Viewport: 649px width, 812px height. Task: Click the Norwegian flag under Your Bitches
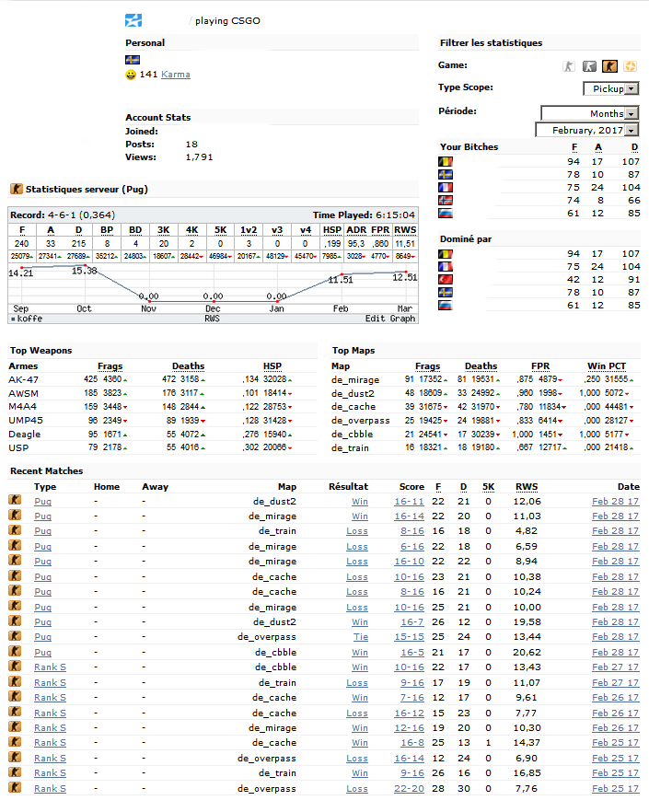point(446,200)
